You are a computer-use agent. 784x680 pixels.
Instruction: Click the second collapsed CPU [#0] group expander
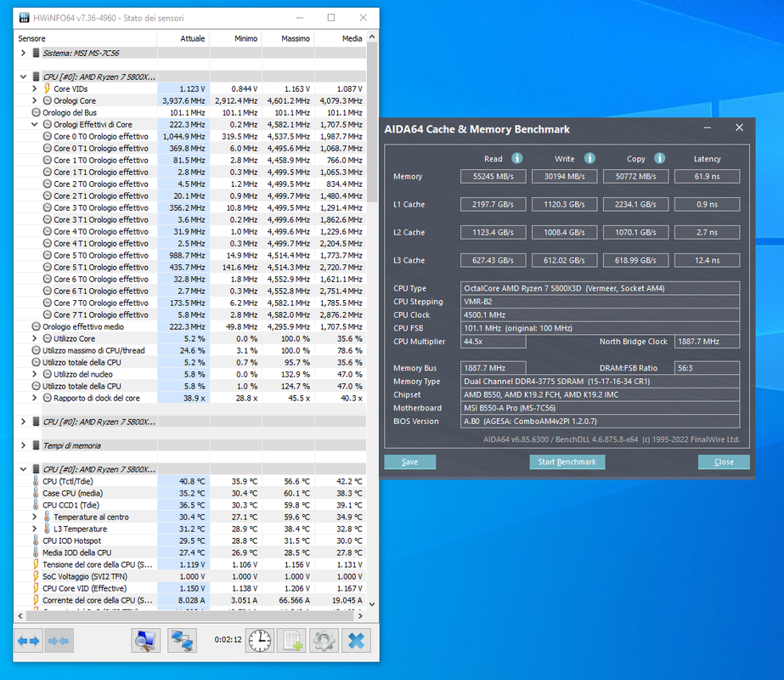point(23,422)
